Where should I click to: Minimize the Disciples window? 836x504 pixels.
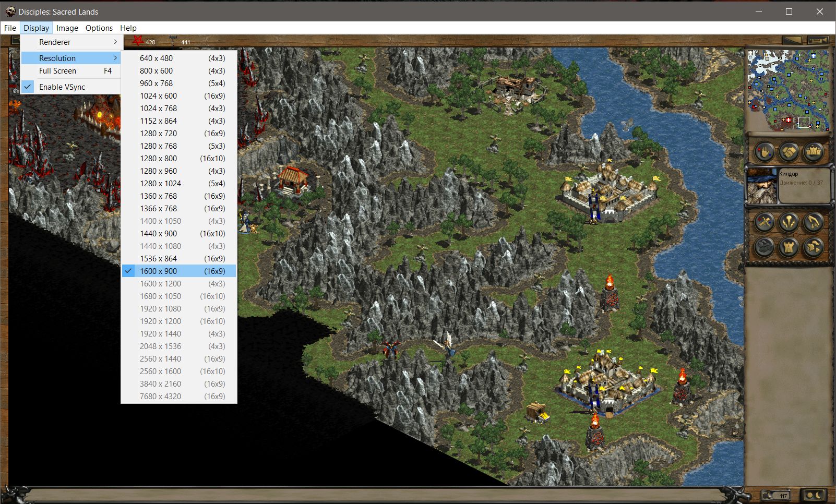coord(758,11)
